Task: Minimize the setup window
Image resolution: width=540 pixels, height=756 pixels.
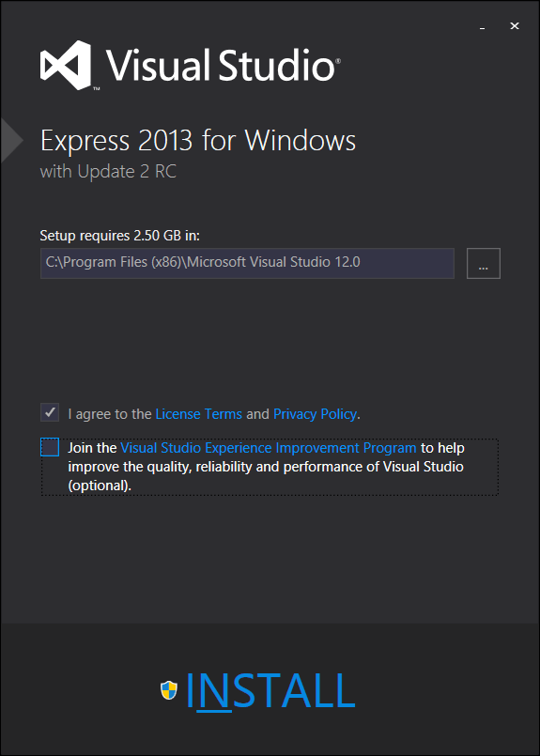Action: (482, 26)
